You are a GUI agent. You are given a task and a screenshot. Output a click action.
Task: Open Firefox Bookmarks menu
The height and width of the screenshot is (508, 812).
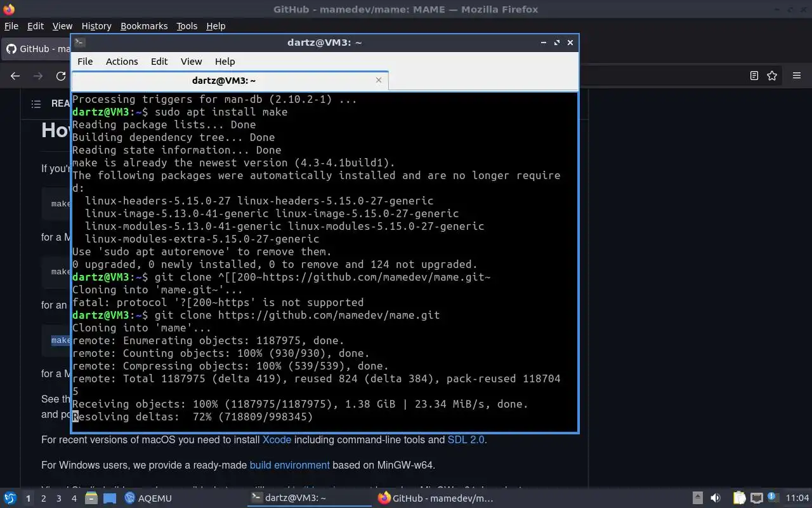[144, 26]
